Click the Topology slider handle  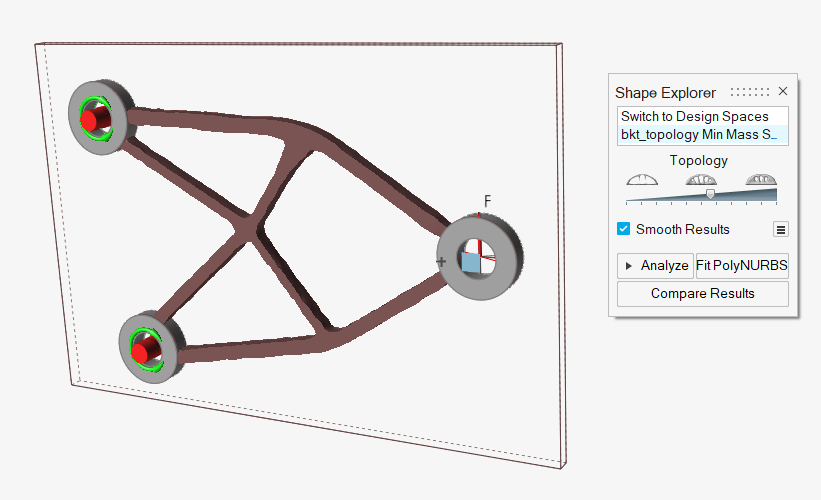pos(710,194)
